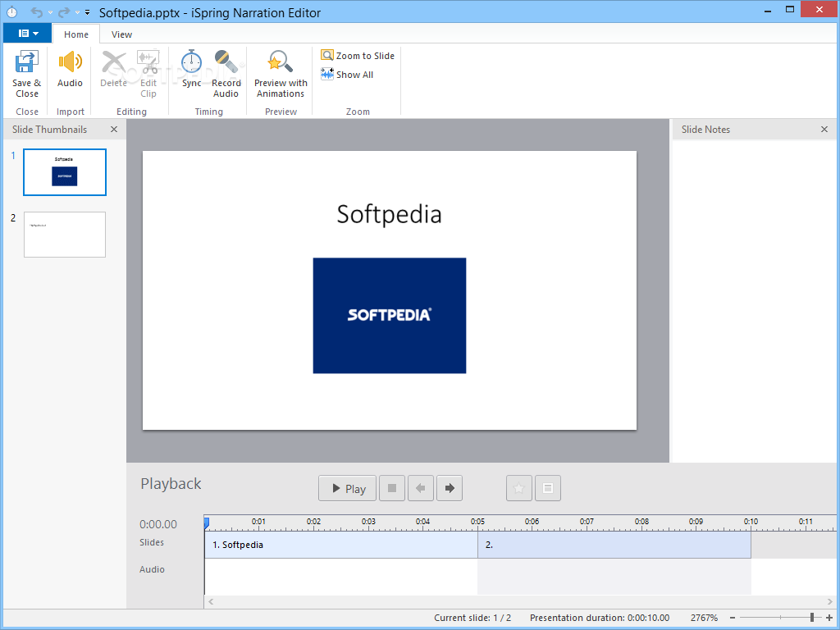Click the Play button

(348, 488)
